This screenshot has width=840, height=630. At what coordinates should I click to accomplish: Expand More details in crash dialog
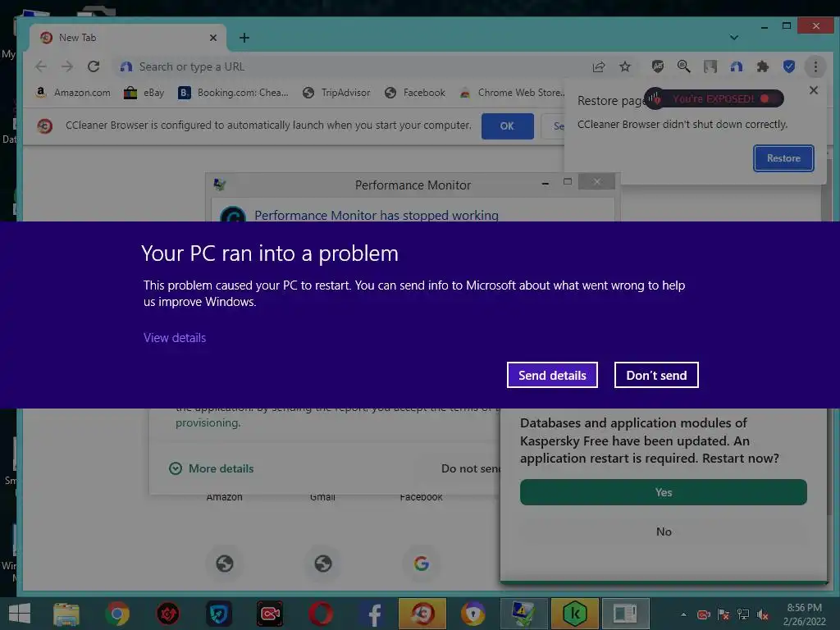[x=212, y=468]
